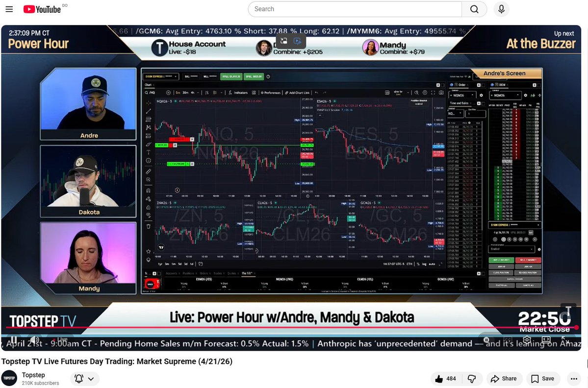Visit the Topstep channel name link
Viewport: 588px width, 388px height.
(x=33, y=375)
